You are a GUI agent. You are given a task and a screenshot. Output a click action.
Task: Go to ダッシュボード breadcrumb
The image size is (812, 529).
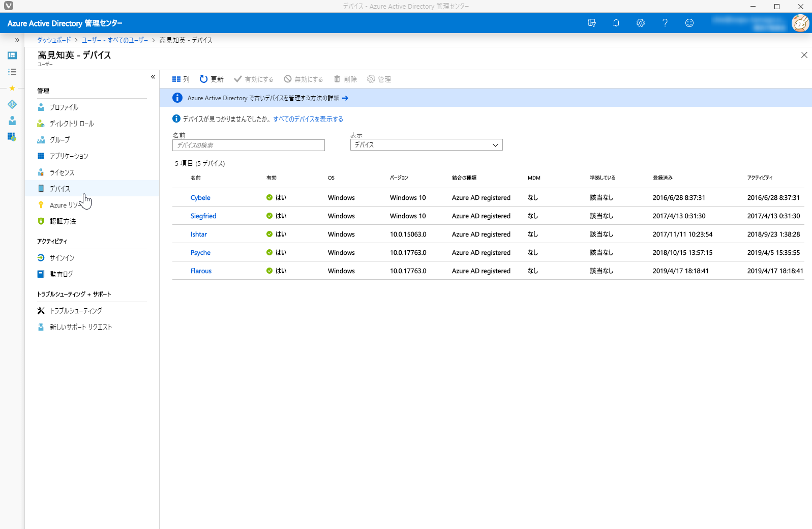coord(54,40)
